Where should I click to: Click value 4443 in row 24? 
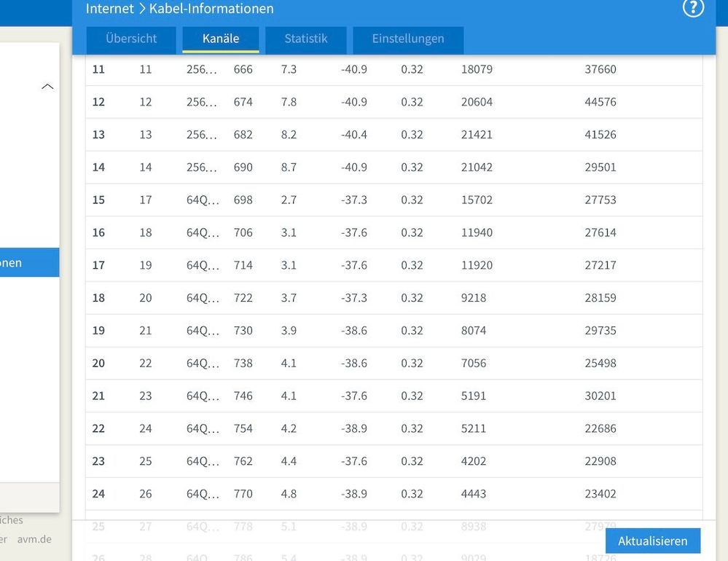click(474, 494)
